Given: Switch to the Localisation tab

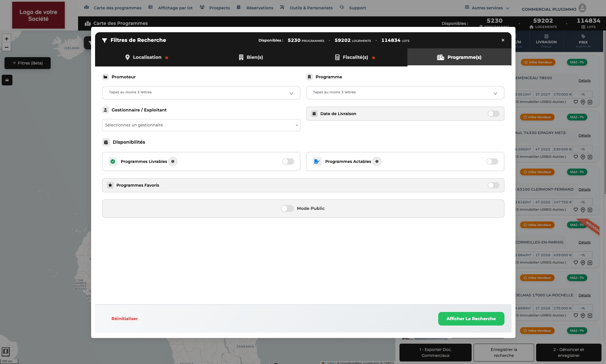Looking at the screenshot, I should [147, 57].
